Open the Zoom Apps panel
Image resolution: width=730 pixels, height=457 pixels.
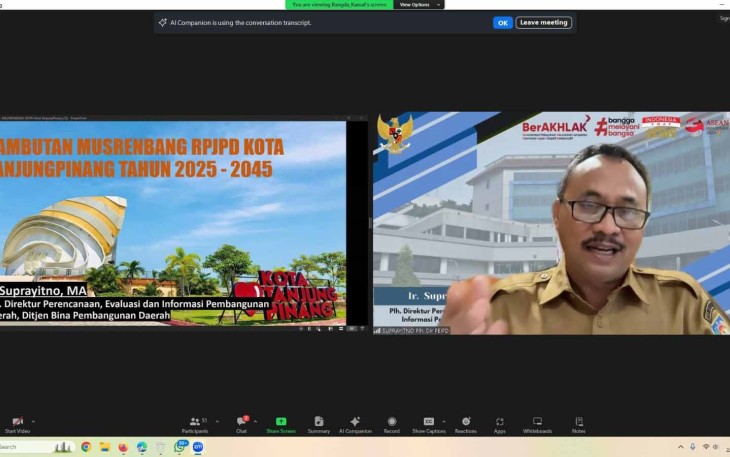coord(500,425)
